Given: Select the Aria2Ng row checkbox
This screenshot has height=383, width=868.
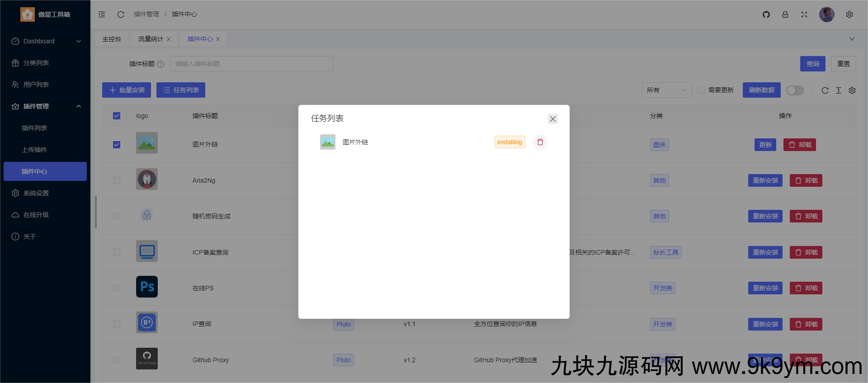Looking at the screenshot, I should 117,180.
